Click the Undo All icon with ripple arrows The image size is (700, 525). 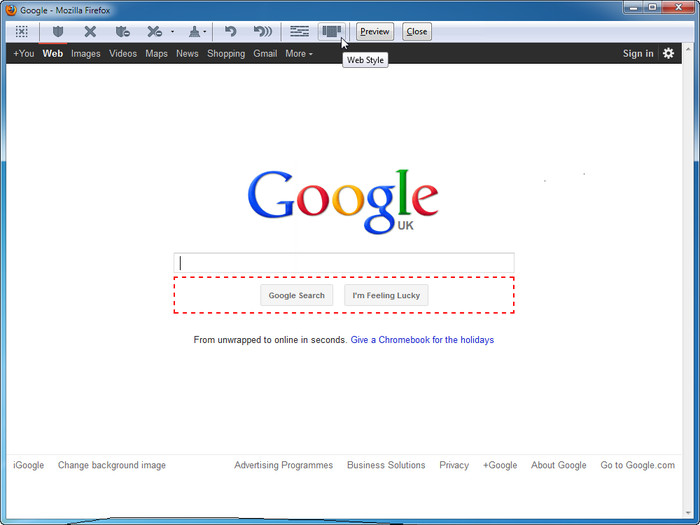[262, 31]
